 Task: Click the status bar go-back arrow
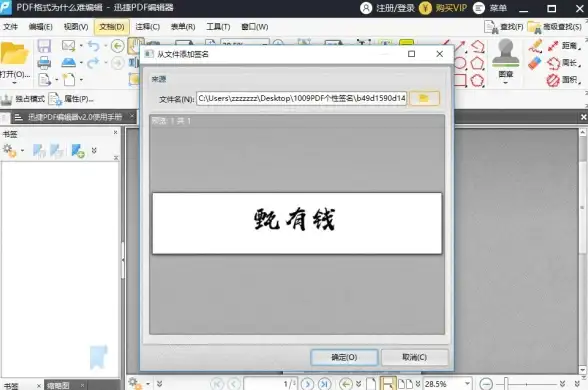[345, 384]
